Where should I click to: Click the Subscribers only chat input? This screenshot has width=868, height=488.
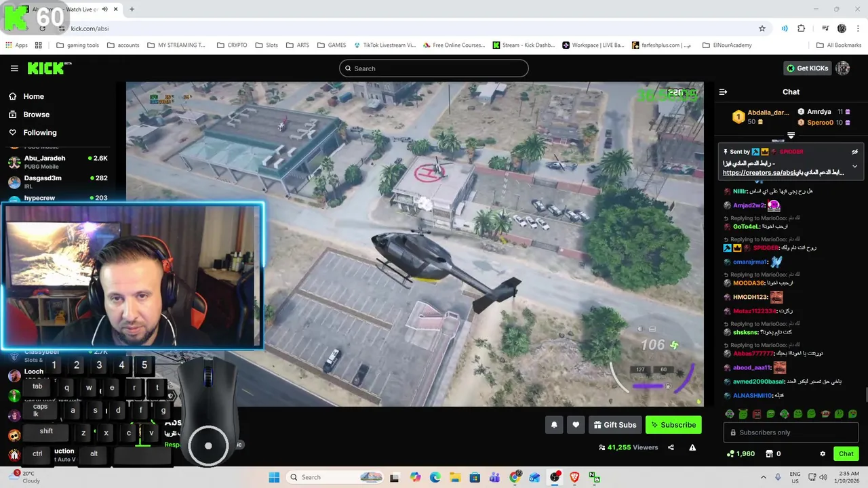(791, 432)
